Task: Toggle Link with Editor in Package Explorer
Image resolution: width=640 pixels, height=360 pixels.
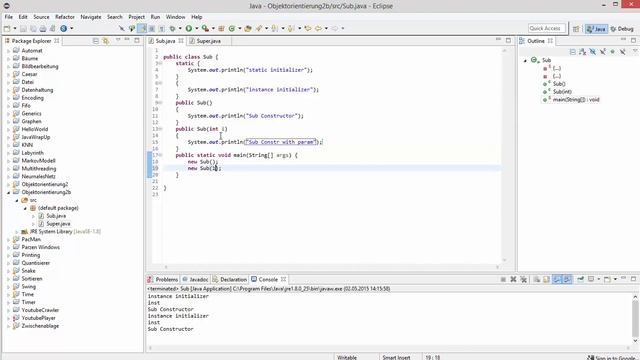Action: click(105, 41)
